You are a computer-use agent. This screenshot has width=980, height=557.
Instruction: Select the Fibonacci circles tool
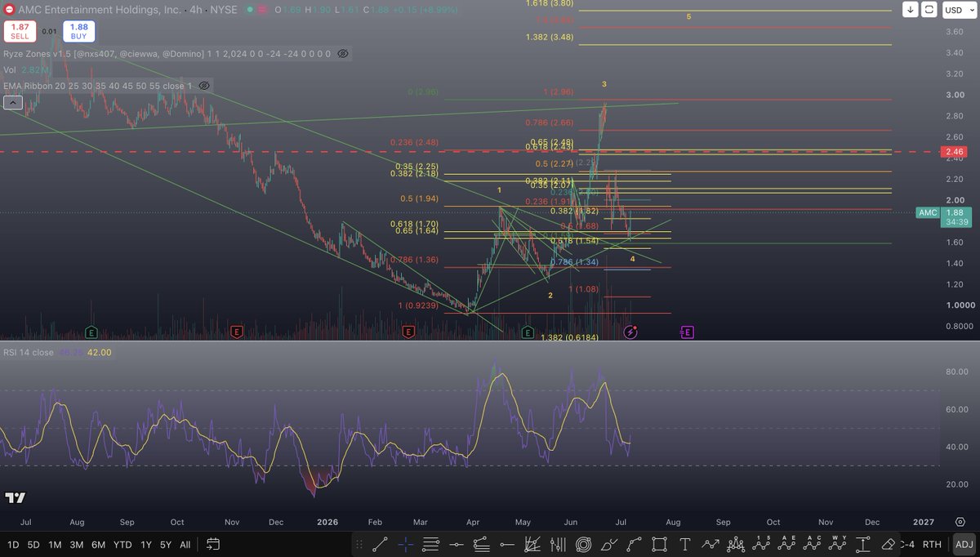pyautogui.click(x=583, y=544)
